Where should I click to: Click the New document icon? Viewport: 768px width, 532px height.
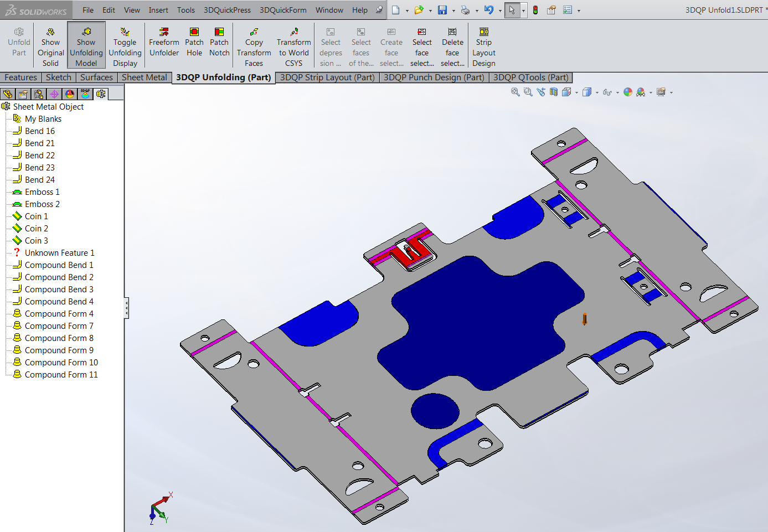pos(395,10)
